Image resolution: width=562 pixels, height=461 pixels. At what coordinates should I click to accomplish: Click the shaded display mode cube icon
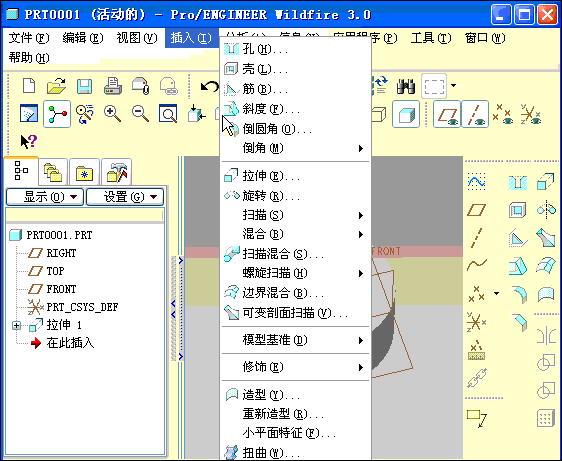point(406,114)
